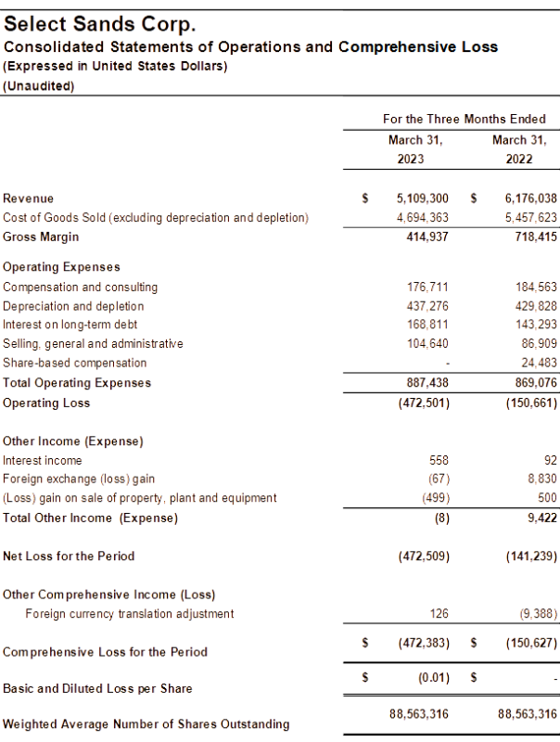Select 'For the Three Months Ended' header
Image resolution: width=560 pixels, height=742 pixels.
point(465,119)
